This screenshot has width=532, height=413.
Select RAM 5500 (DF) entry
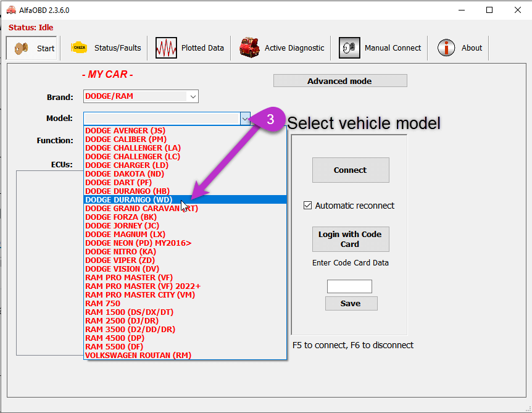[185, 347]
